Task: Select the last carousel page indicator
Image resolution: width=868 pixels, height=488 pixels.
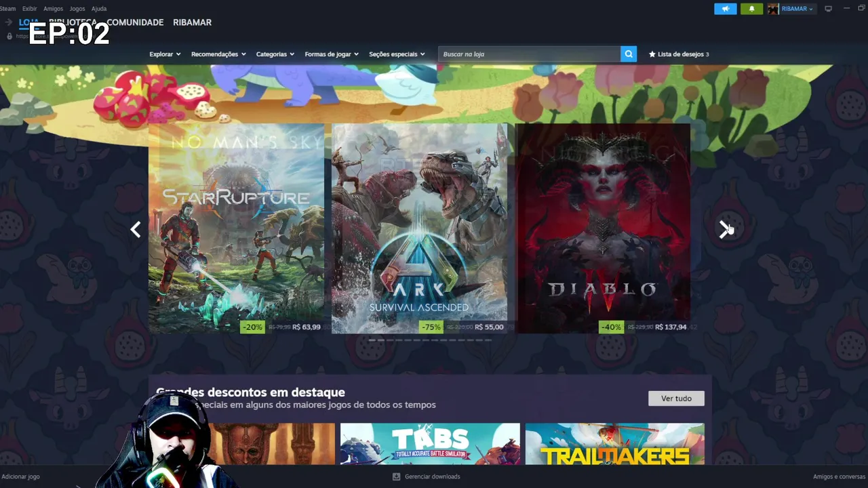Action: pyautogui.click(x=488, y=340)
